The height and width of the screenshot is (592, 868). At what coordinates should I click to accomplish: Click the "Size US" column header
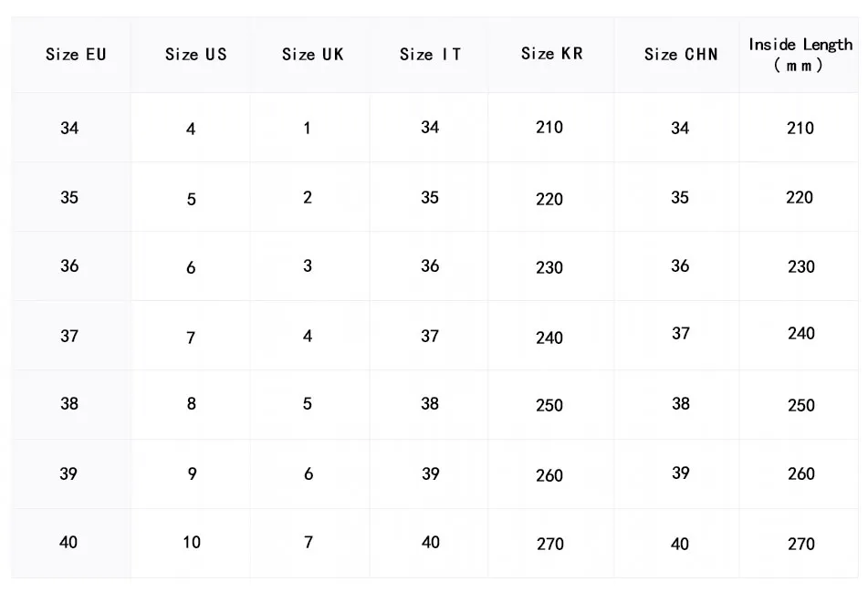pos(195,55)
